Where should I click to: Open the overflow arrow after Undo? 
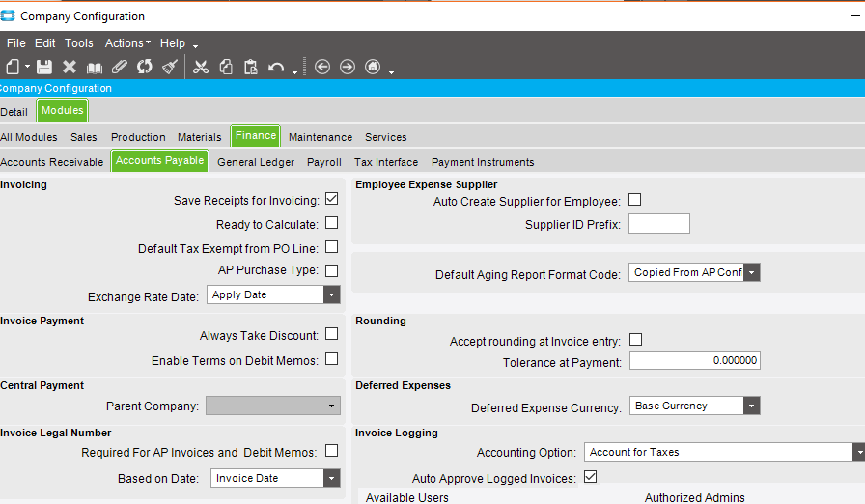coord(295,71)
